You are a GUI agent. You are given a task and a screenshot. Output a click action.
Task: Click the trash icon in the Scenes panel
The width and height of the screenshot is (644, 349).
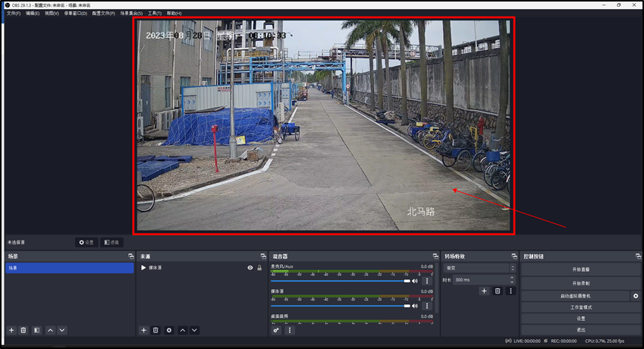click(x=24, y=330)
